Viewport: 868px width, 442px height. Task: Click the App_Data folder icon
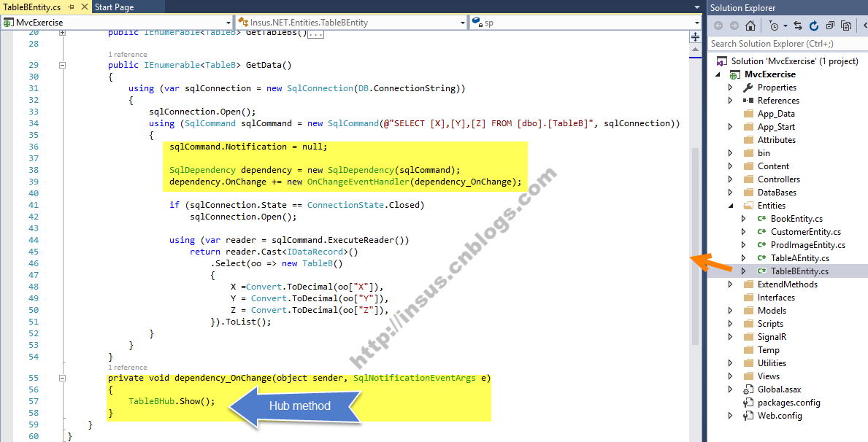(x=748, y=113)
